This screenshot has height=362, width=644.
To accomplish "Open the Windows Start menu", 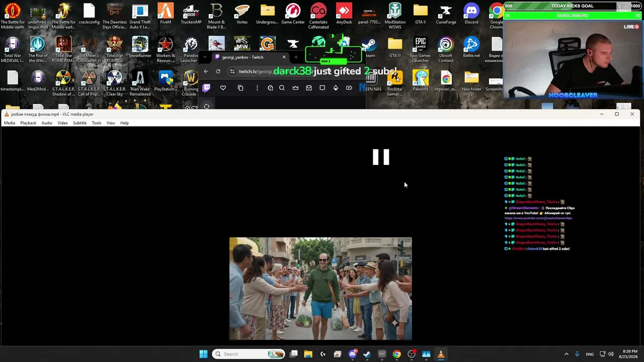I will coord(203,354).
